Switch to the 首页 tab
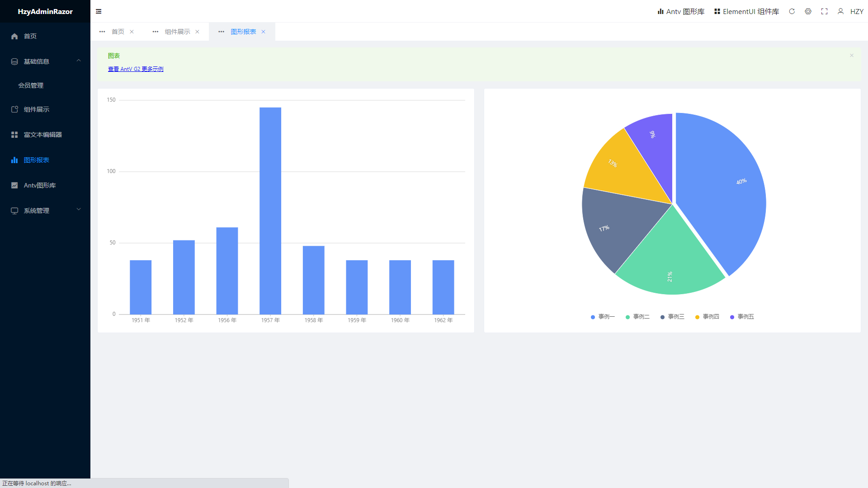The height and width of the screenshot is (488, 868). (x=118, y=32)
